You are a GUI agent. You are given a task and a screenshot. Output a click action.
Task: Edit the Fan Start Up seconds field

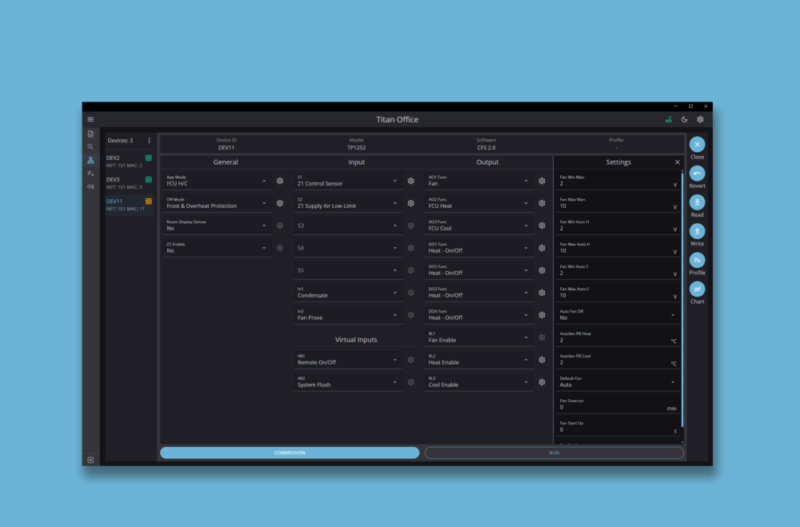pos(618,427)
